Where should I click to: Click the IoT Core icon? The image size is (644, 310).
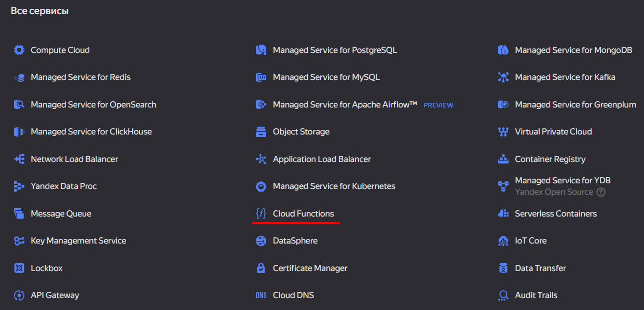pos(503,241)
